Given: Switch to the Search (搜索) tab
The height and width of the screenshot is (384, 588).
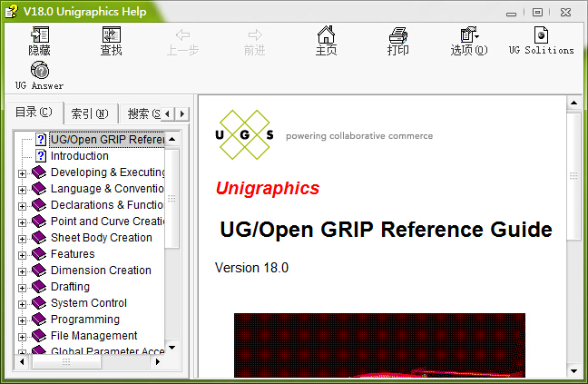Looking at the screenshot, I should (x=142, y=113).
